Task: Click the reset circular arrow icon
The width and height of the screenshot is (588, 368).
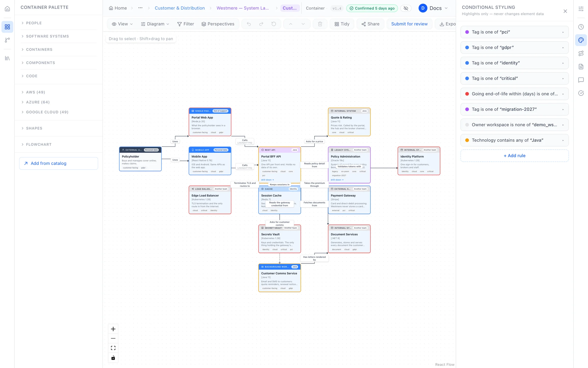Action: click(274, 24)
